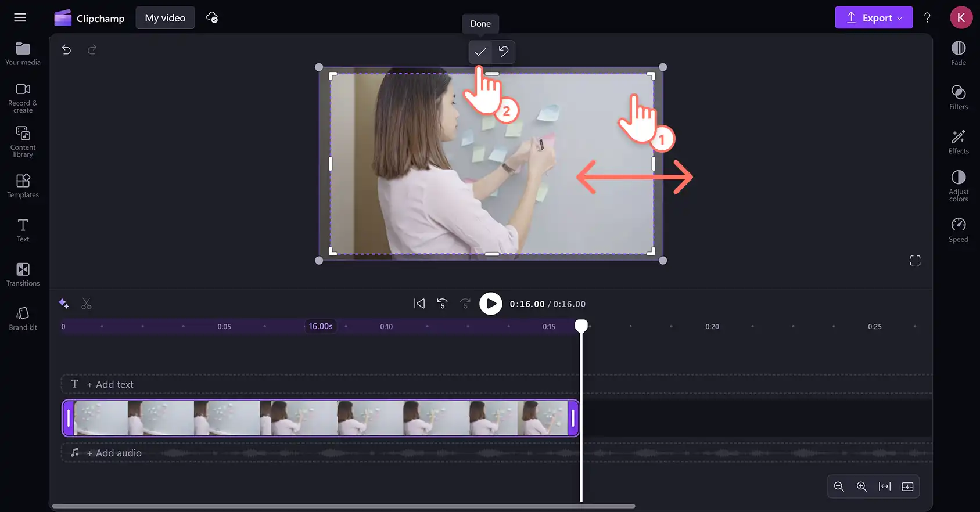Open Brand kit tab
The width and height of the screenshot is (980, 512).
coord(23,319)
